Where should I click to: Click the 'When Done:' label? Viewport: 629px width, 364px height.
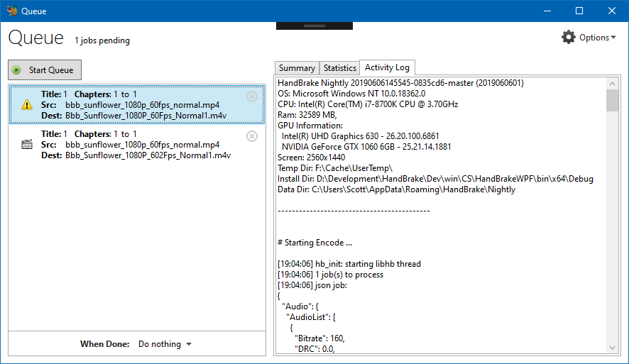(x=104, y=344)
